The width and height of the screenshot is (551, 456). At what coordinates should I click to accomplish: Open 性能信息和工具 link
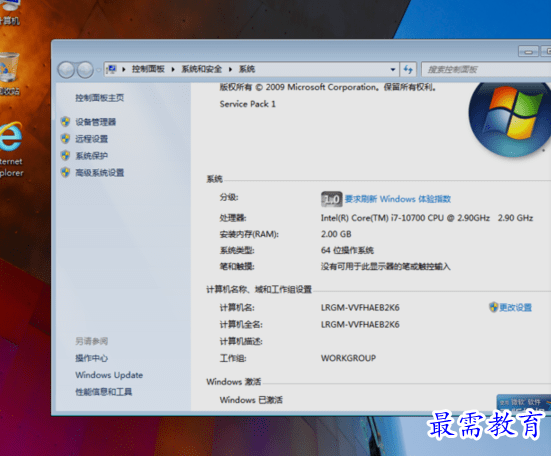point(103,392)
